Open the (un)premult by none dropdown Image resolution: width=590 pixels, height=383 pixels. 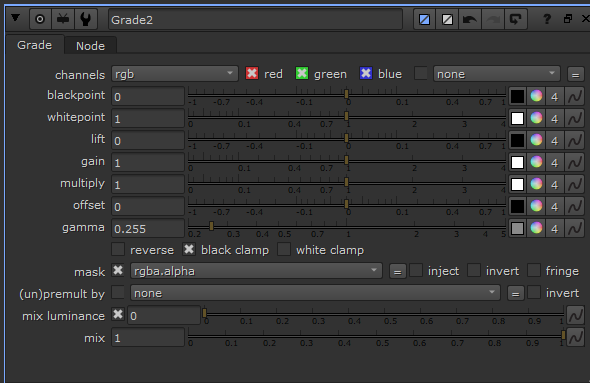tap(315, 293)
